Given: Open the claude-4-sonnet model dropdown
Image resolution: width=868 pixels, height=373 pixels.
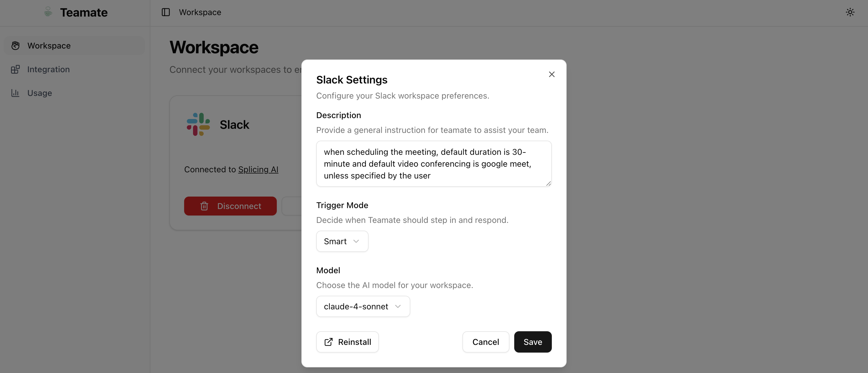Looking at the screenshot, I should [363, 306].
